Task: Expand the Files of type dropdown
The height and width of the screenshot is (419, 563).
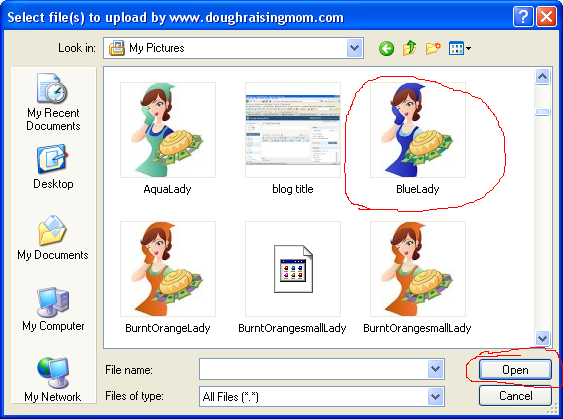Action: click(x=436, y=396)
